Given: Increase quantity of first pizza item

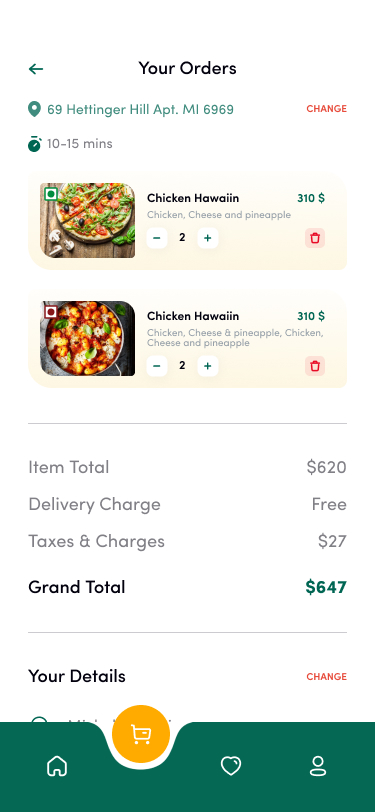Looking at the screenshot, I should (208, 238).
